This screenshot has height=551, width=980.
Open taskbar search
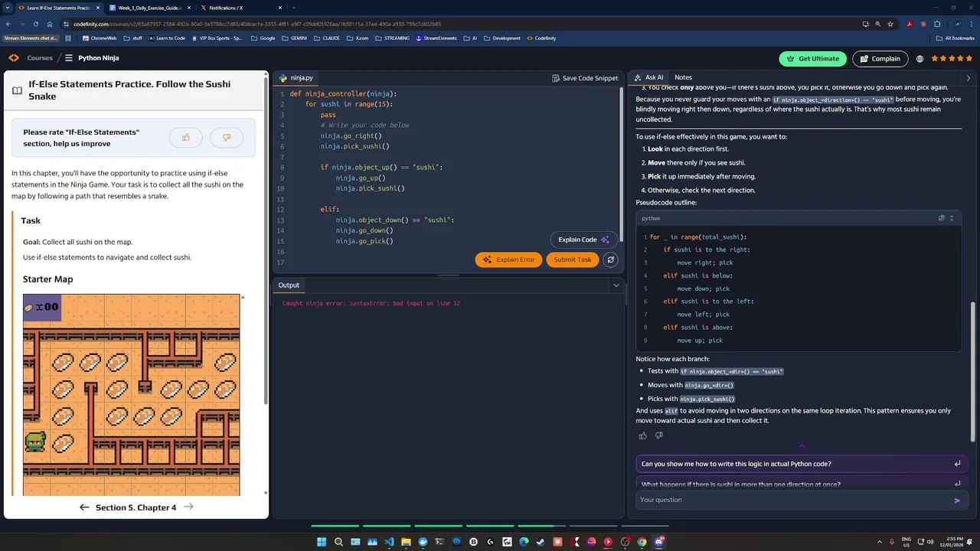pos(338,542)
